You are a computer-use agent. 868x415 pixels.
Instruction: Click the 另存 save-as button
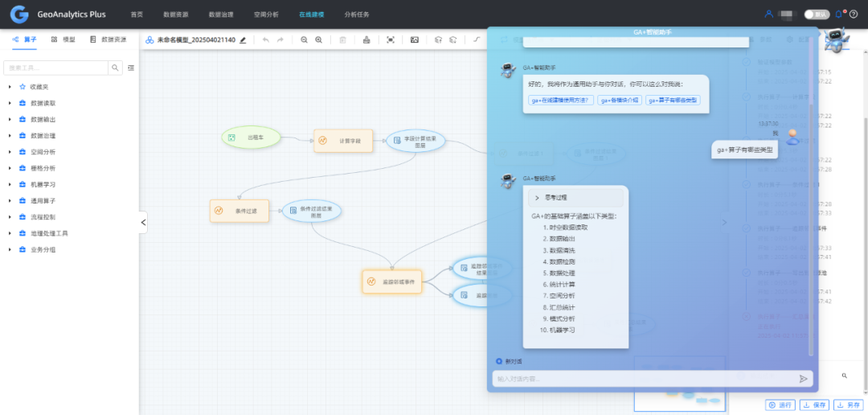point(849,405)
